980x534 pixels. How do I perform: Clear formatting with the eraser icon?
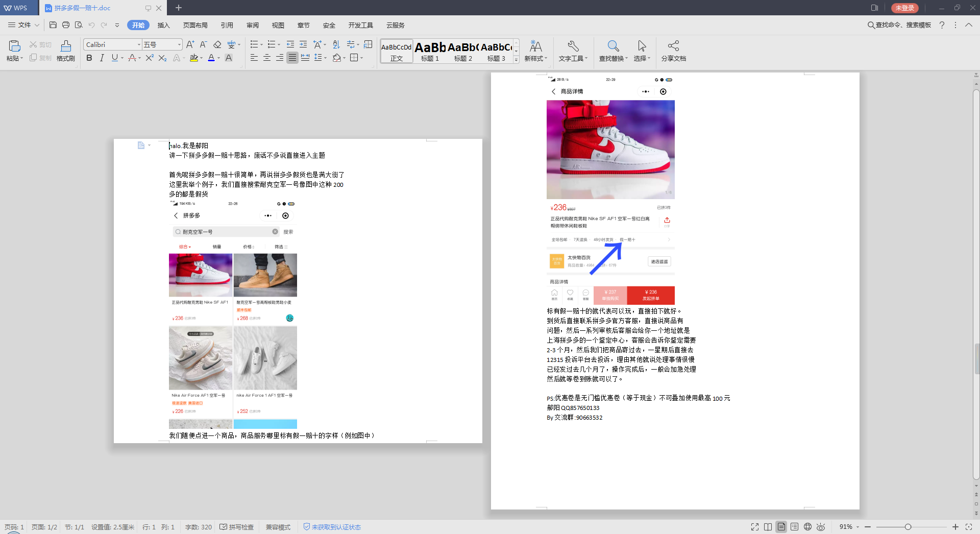click(x=217, y=44)
